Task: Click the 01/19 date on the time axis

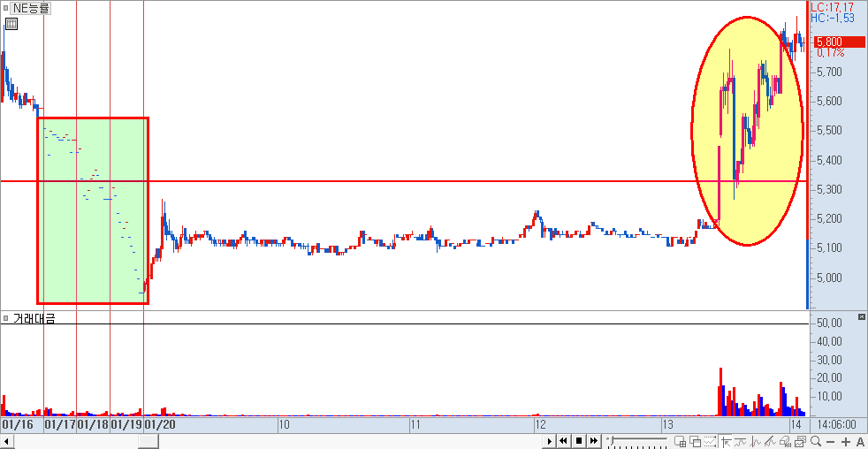Action: (x=126, y=424)
